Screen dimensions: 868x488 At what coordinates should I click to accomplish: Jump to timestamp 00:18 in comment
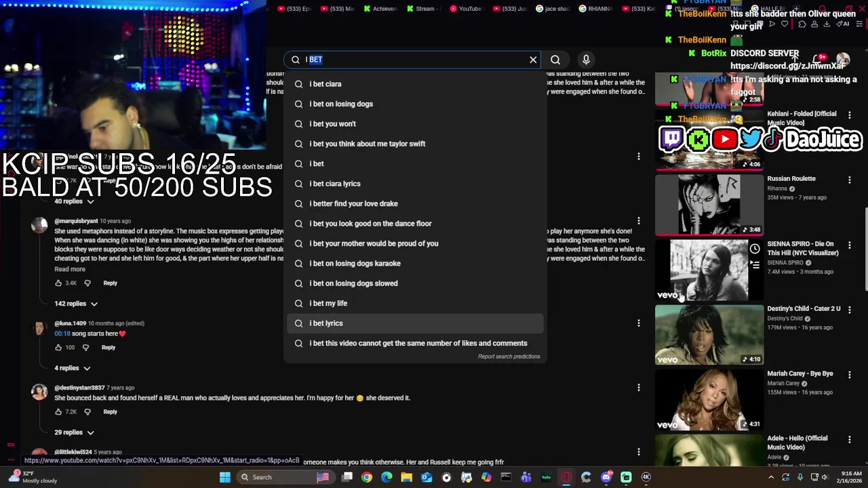click(x=62, y=333)
